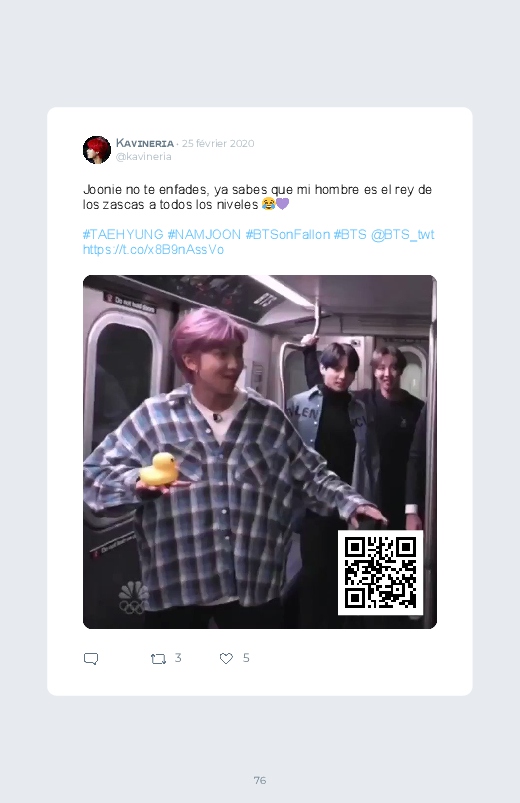The width and height of the screenshot is (520, 803).
Task: Click the reply speech bubble icon
Action: point(91,659)
